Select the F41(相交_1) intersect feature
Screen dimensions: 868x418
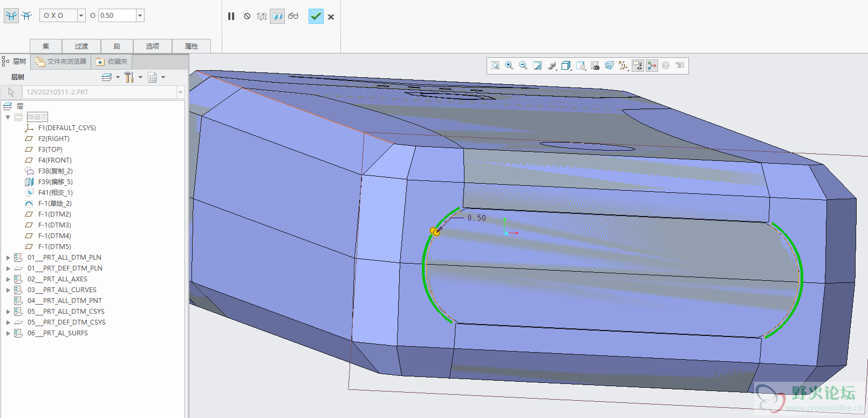pos(55,193)
